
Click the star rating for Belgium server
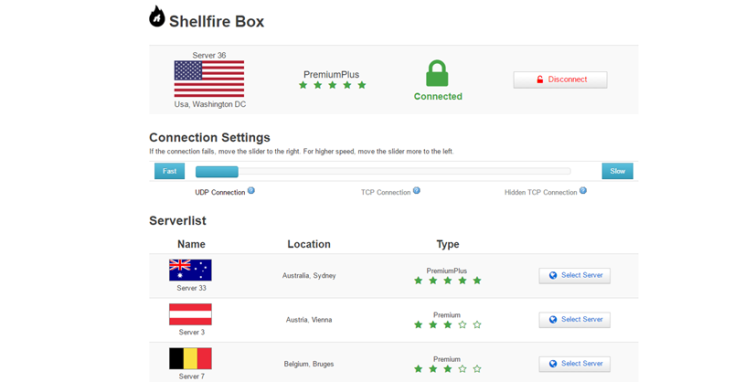coord(448,369)
